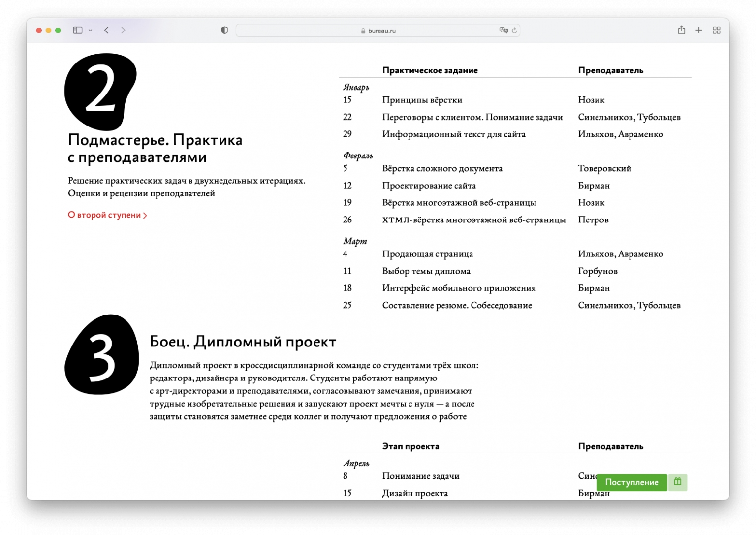Screen dimensions: 756x535
Task: Go back with the left arrow
Action: tap(106, 31)
